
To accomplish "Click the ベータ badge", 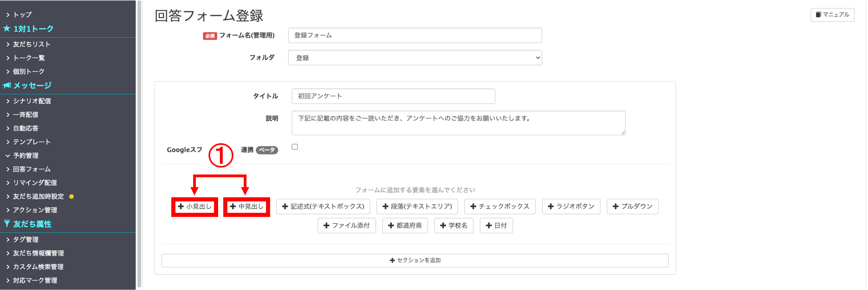I will click(267, 150).
